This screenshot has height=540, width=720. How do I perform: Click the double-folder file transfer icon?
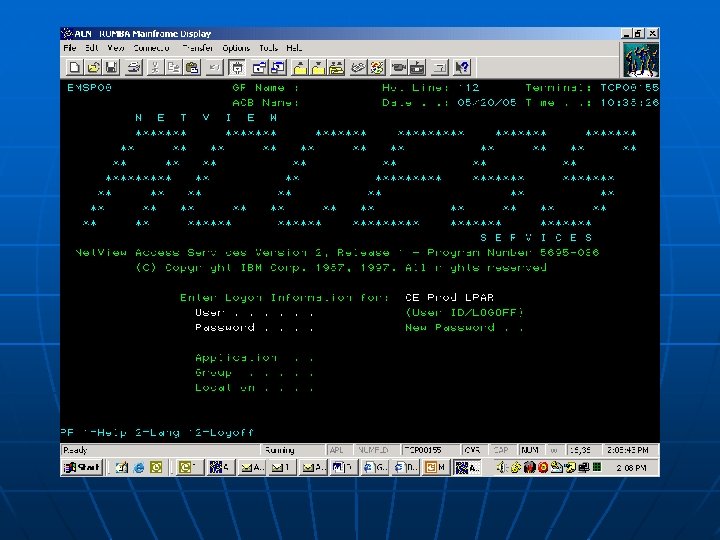coord(337,68)
